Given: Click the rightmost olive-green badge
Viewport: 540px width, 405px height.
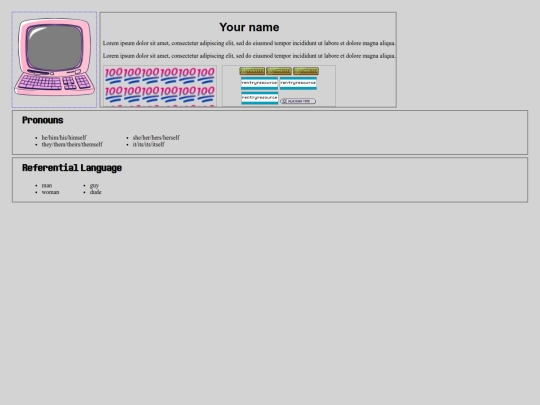Looking at the screenshot, I should (x=306, y=71).
